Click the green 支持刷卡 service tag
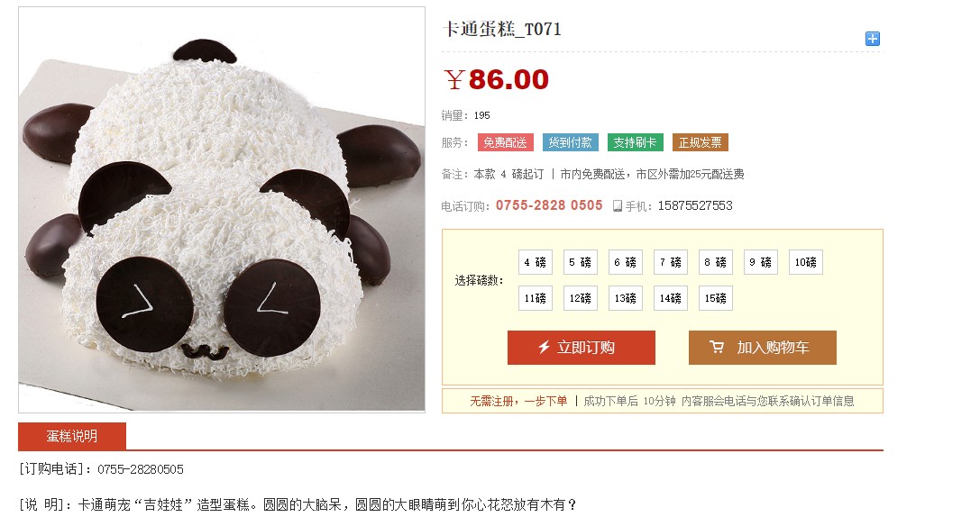This screenshot has width=980, height=517. [x=636, y=142]
